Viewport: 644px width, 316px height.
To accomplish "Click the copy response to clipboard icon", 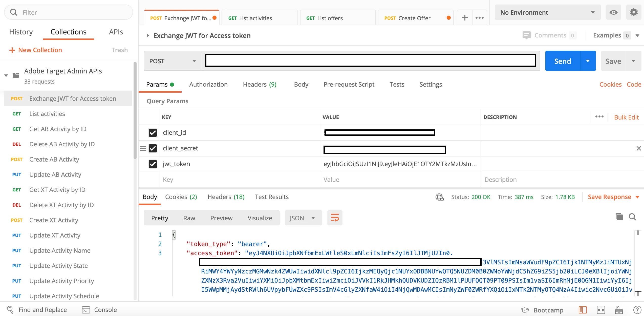I will (x=619, y=217).
